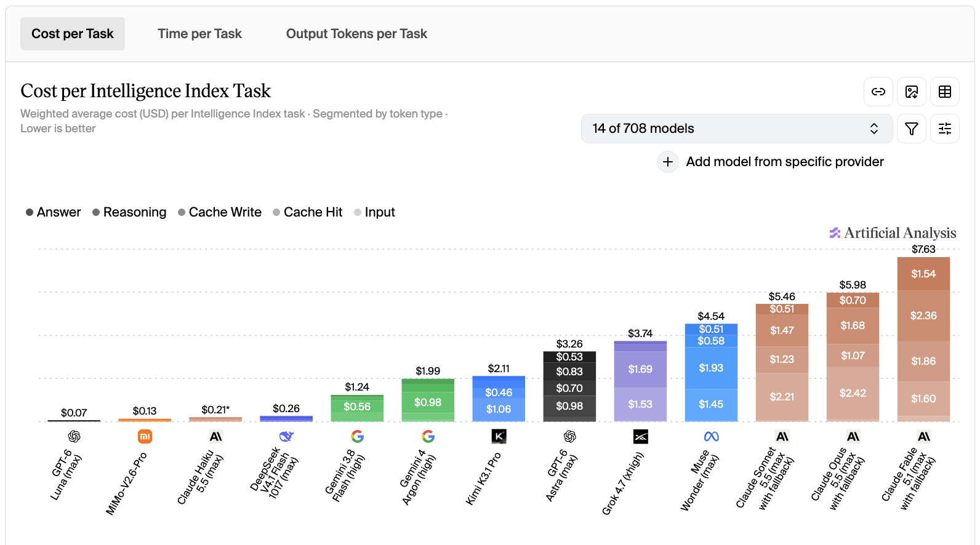Toggle the Cache Hit legend series
The height and width of the screenshot is (545, 980).
pos(307,212)
